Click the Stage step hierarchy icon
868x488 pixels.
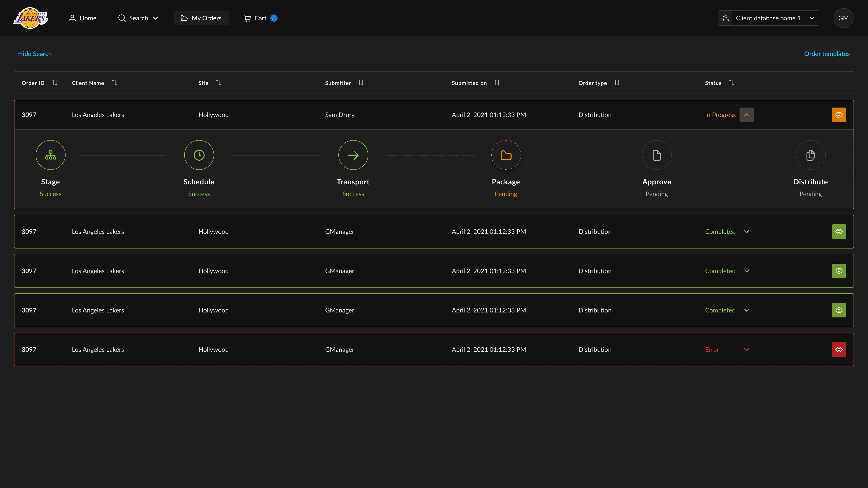51,155
